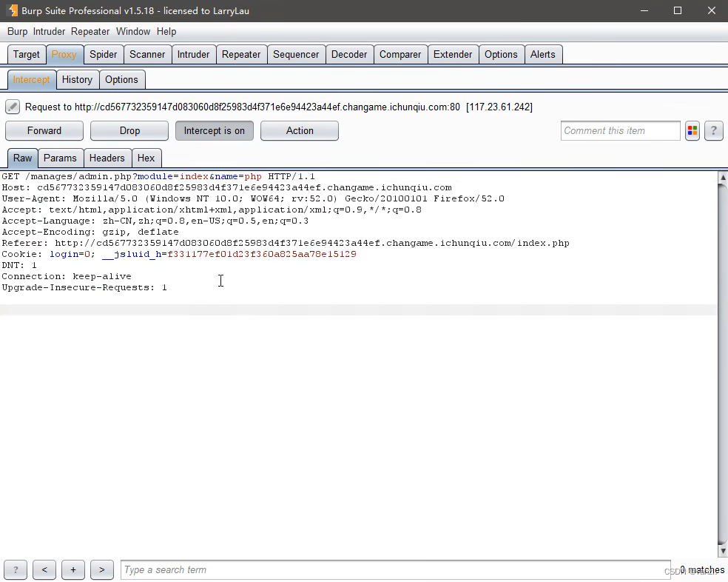This screenshot has width=728, height=582.
Task: Open the Sequencer tab
Action: tap(296, 54)
